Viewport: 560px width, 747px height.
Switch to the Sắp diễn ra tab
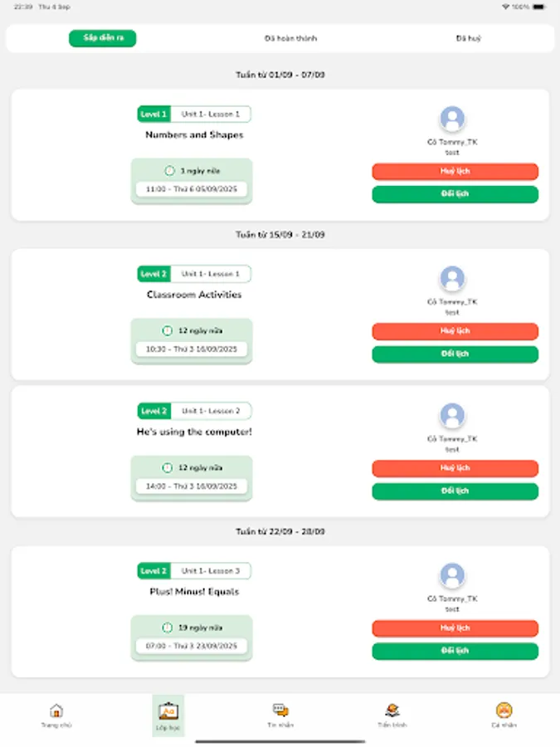click(103, 38)
